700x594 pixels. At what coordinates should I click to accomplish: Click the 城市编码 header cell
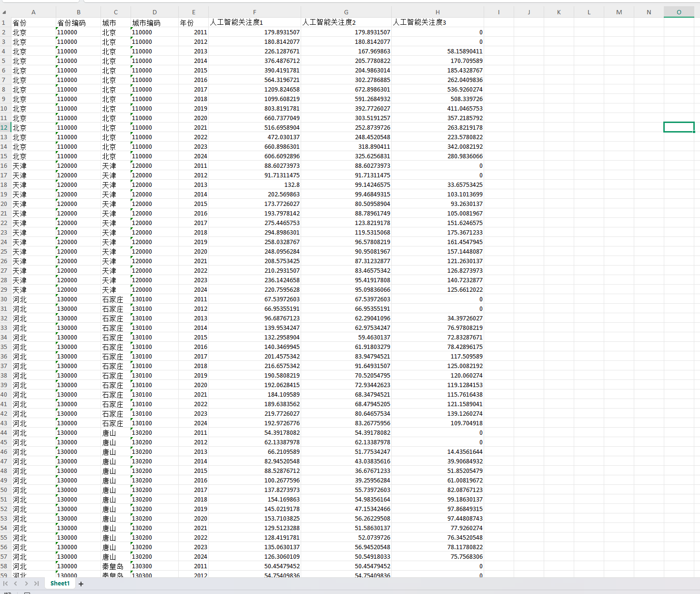[155, 22]
